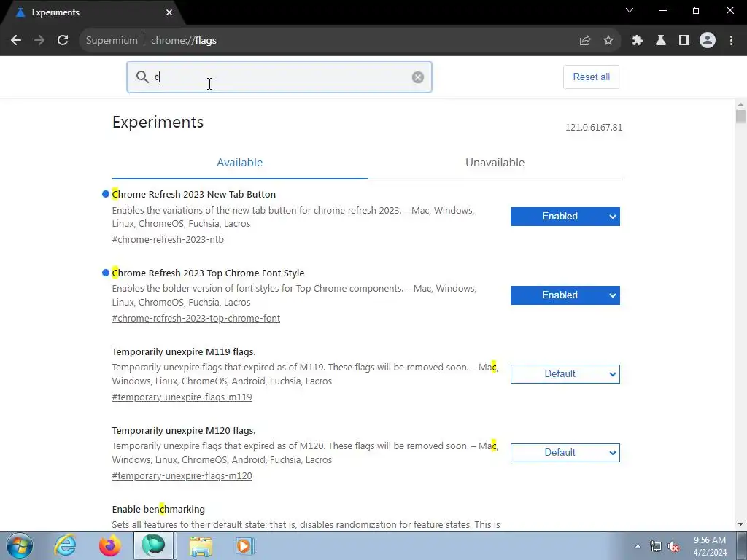
Task: Open the Extensions puzzle icon
Action: pos(638,41)
